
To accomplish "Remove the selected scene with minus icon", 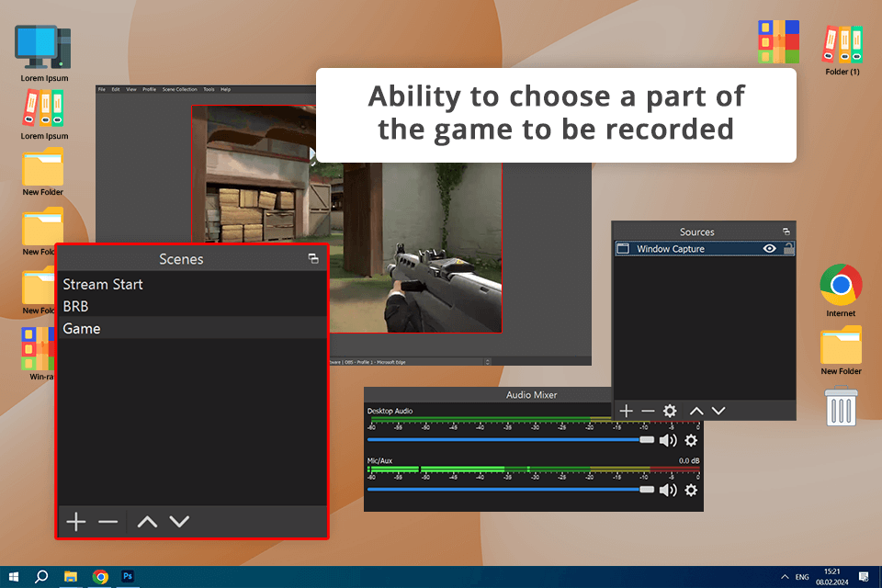I will coord(107,522).
